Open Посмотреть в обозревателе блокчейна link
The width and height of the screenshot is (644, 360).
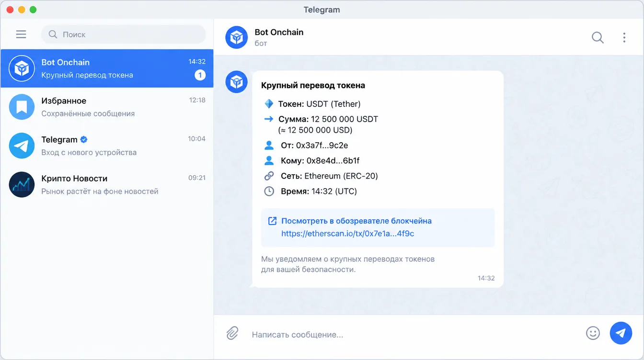356,221
